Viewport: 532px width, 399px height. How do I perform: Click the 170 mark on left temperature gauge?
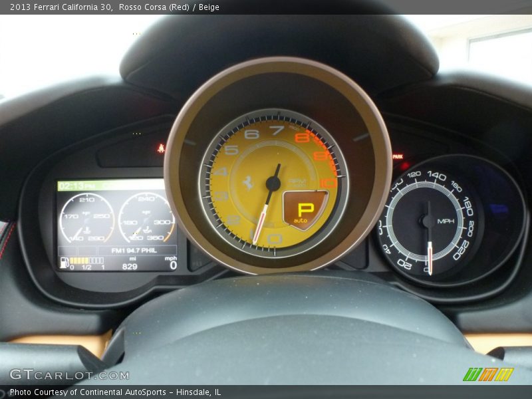click(71, 216)
